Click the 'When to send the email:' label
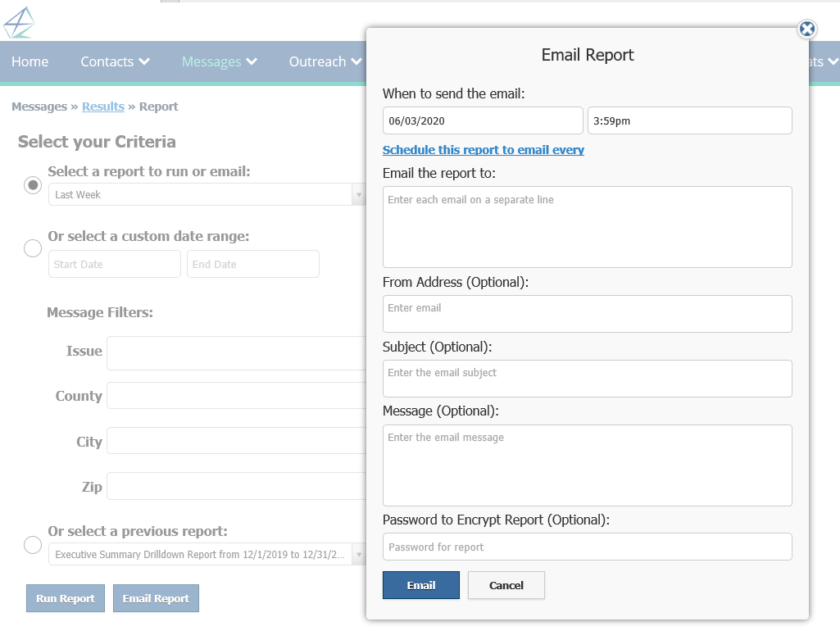This screenshot has height=631, width=840. [454, 93]
